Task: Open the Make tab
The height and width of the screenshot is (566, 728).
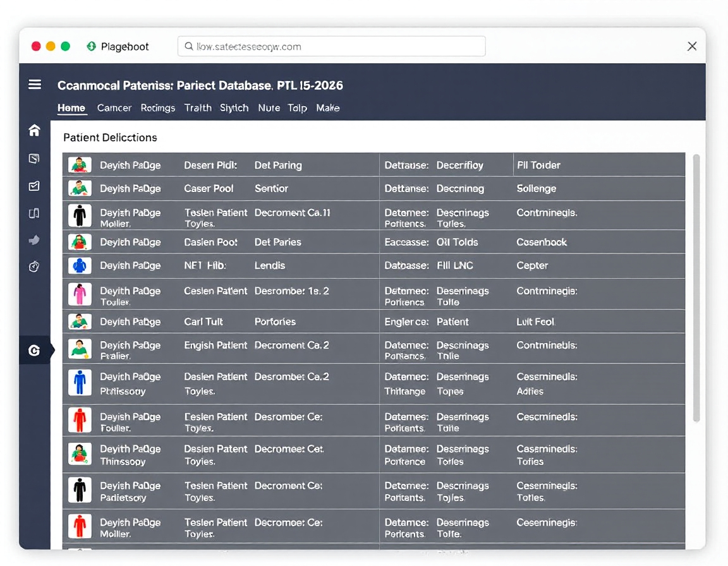Action: pyautogui.click(x=328, y=108)
